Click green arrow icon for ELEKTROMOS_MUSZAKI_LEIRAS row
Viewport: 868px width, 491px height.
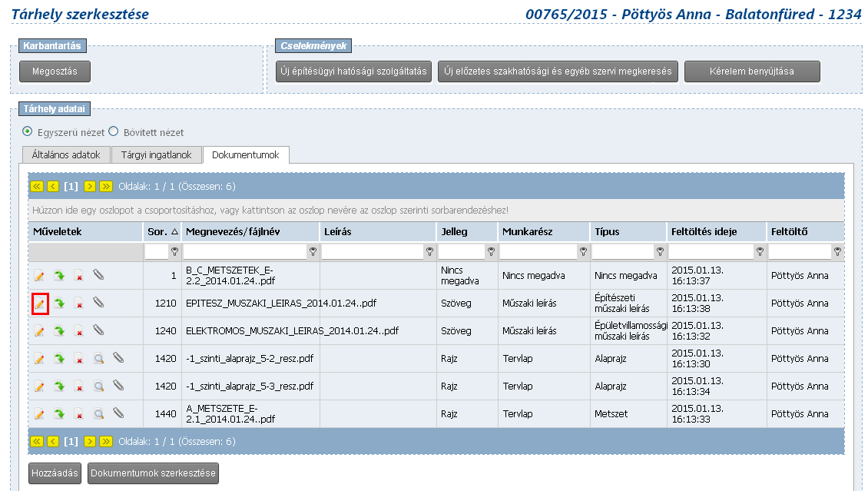click(59, 330)
